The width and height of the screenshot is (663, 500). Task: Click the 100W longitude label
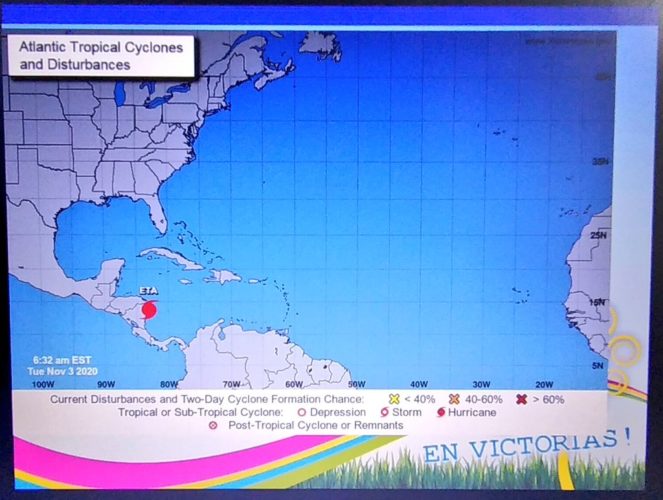[43, 384]
